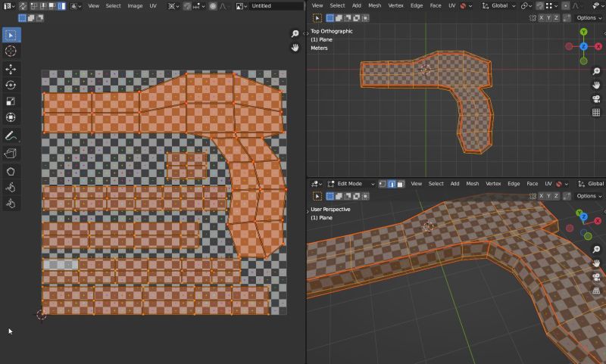Open Edge menu in bottom viewport header
Image resolution: width=606 pixels, height=364 pixels.
[x=514, y=184]
